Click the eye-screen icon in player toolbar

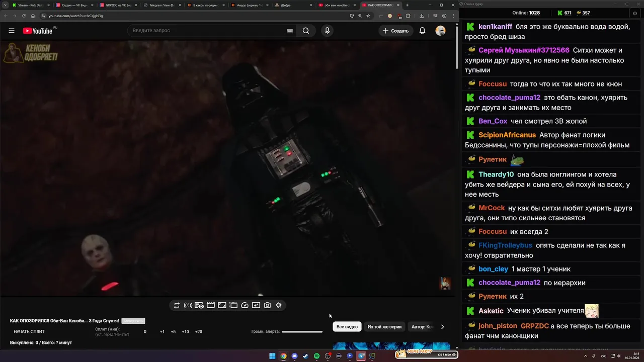(x=199, y=305)
